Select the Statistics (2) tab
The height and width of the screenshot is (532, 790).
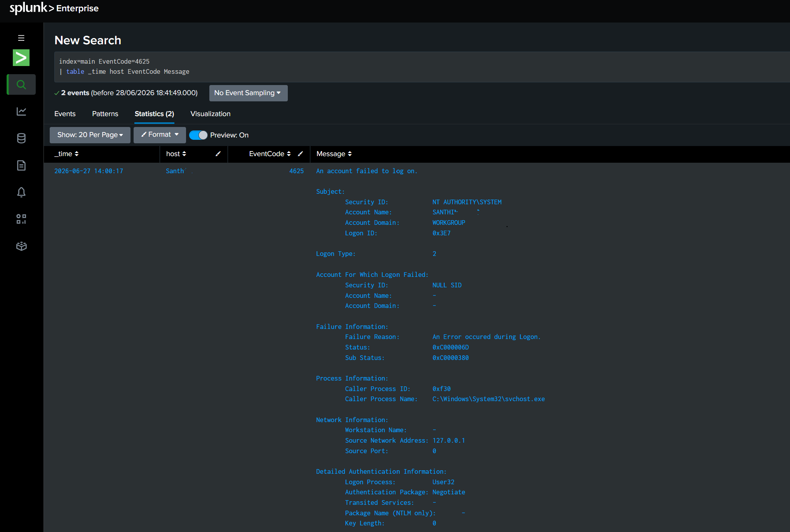click(154, 114)
